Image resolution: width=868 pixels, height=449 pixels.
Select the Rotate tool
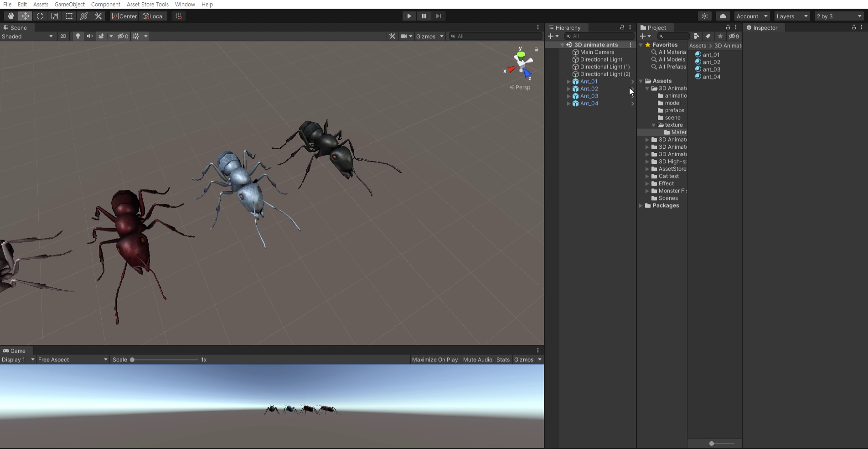click(x=40, y=16)
